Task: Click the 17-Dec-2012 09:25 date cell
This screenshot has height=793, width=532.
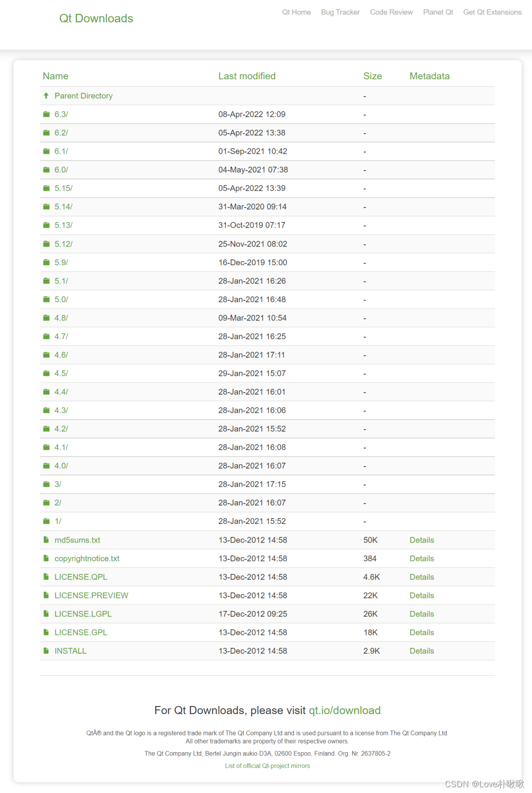Action: coord(253,614)
